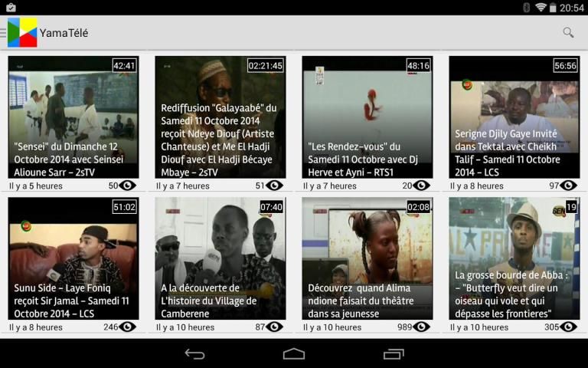Open "Les Rendez-vous" RTS1 video
588x368 pixels.
click(367, 117)
